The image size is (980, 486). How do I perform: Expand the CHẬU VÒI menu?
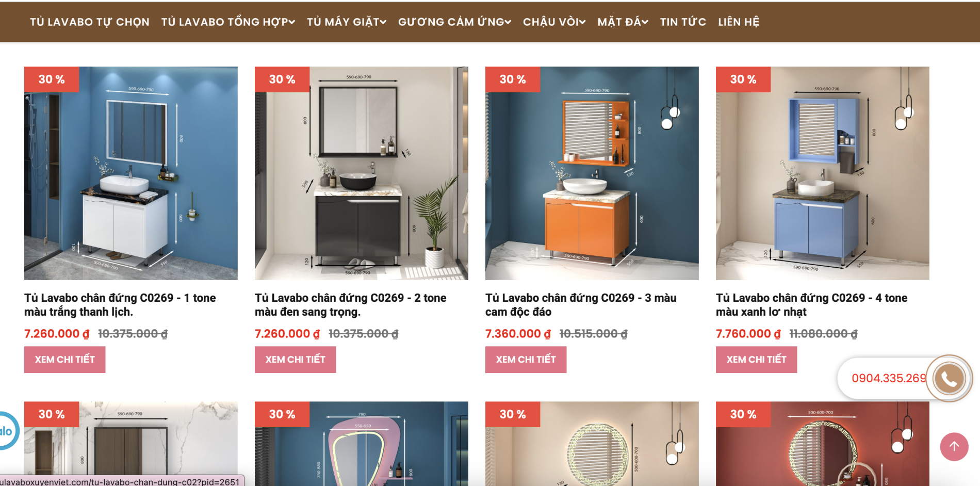554,22
